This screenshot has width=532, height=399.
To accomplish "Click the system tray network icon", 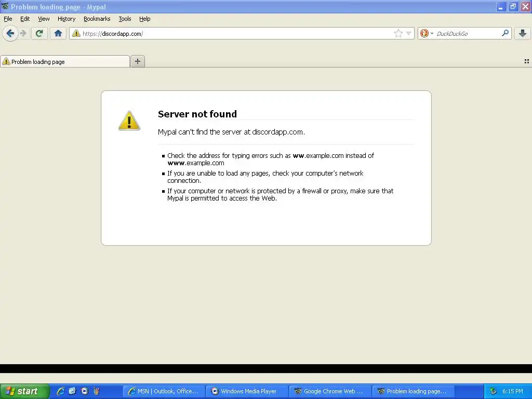I will point(494,391).
